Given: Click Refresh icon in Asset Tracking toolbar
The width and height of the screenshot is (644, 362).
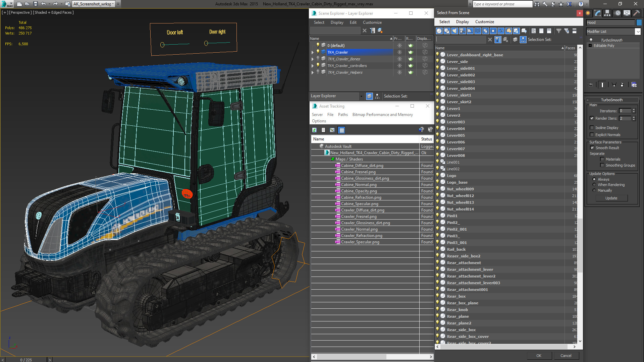Looking at the screenshot, I should pyautogui.click(x=314, y=130).
